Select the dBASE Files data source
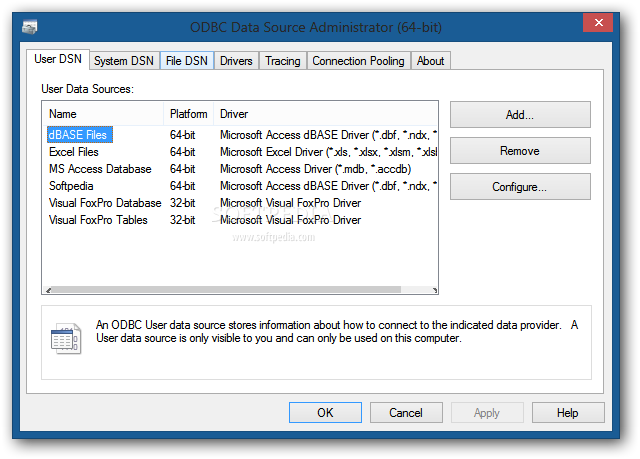Image resolution: width=640 pixels, height=459 pixels. click(78, 135)
